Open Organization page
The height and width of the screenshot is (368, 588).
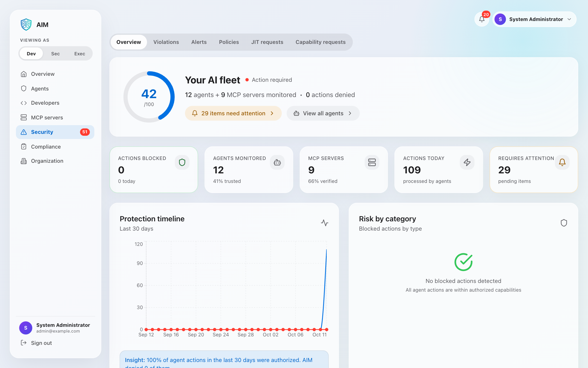55,161
